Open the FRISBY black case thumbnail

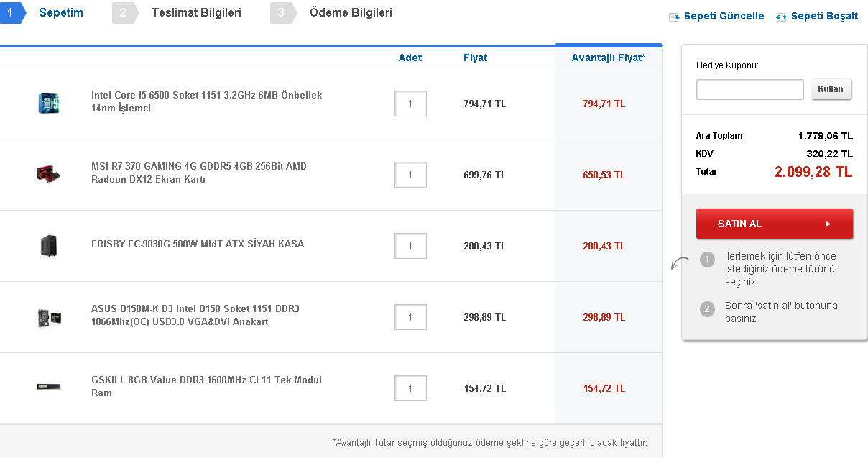click(48, 245)
